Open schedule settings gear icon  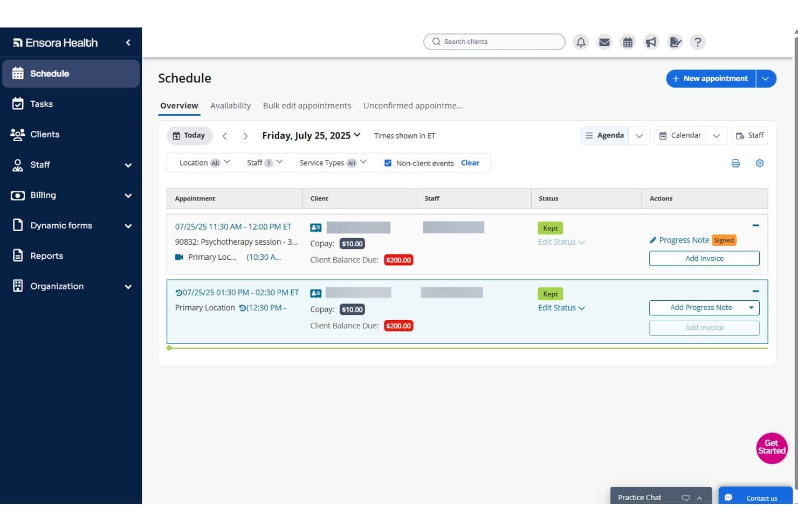[760, 163]
